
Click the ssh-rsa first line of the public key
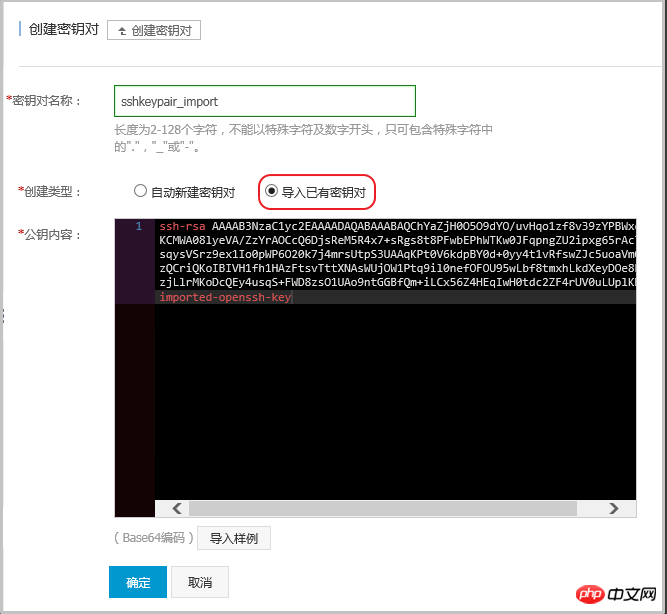[397, 226]
